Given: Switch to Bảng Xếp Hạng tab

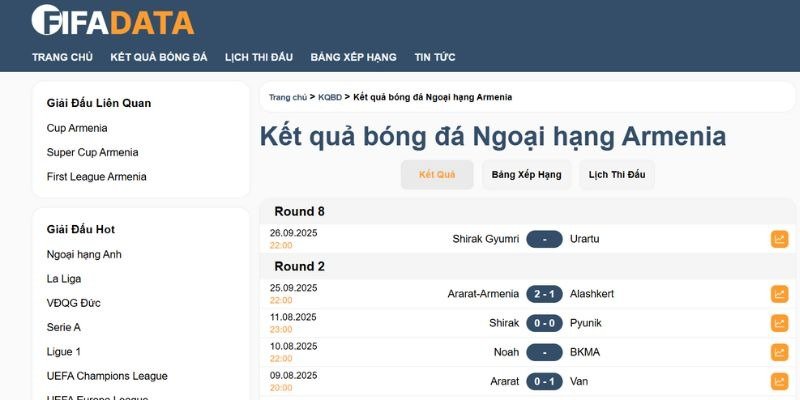Looking at the screenshot, I should tap(526, 175).
